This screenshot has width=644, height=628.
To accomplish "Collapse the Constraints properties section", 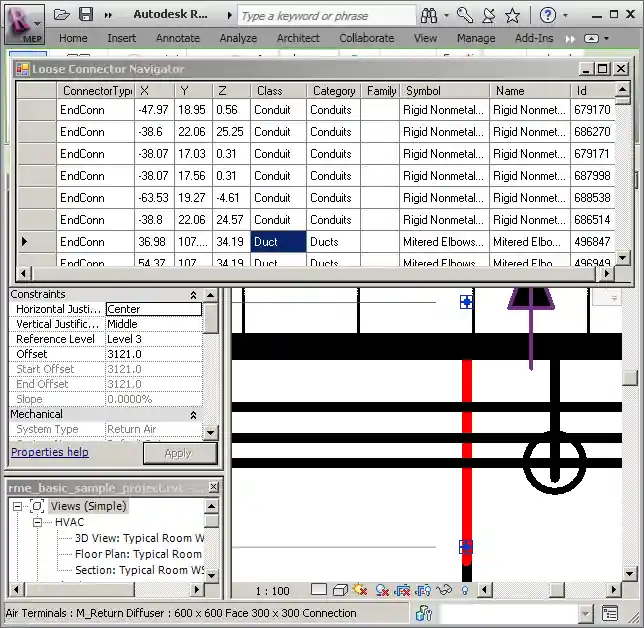I will [193, 294].
